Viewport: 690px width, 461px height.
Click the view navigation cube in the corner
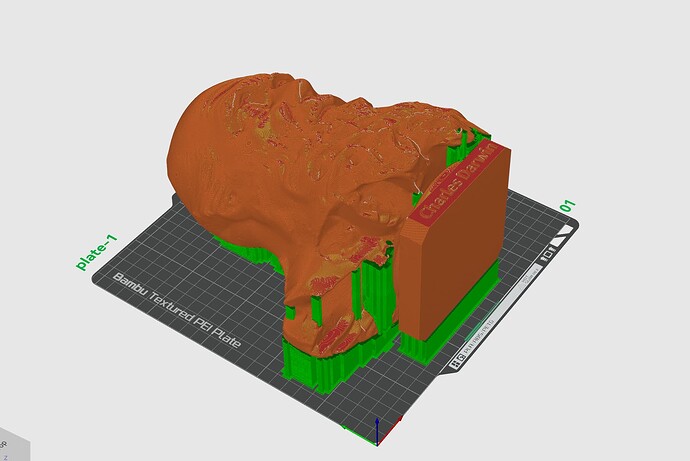point(13,444)
